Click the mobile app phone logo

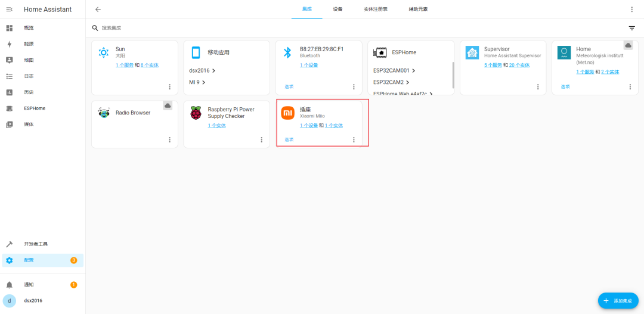tap(196, 52)
